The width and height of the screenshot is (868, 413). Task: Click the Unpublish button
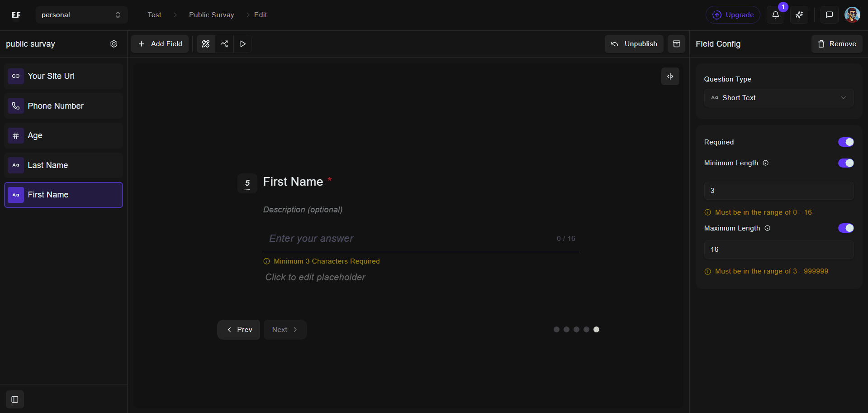click(634, 44)
